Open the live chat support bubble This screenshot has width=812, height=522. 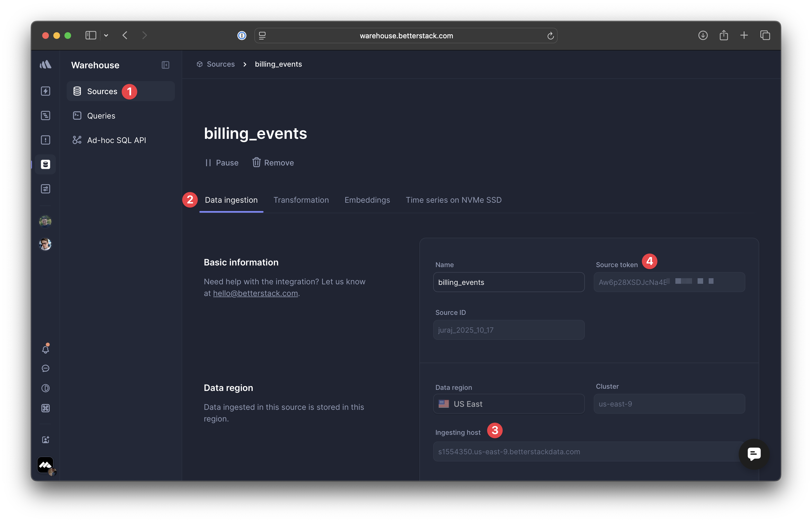pyautogui.click(x=754, y=453)
